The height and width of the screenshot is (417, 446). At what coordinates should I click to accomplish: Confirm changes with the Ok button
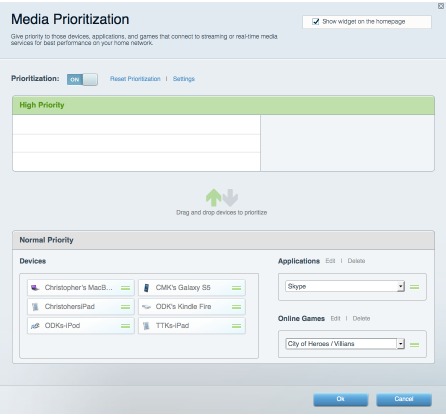click(x=340, y=399)
